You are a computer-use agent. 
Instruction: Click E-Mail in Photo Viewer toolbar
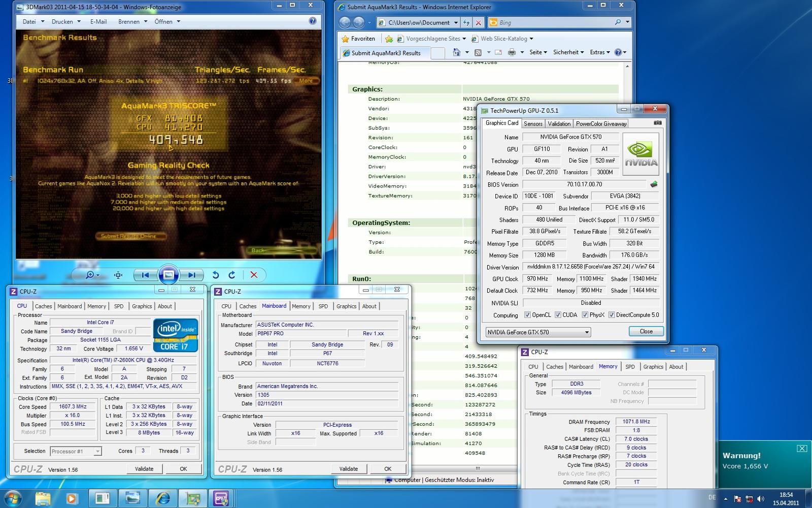pyautogui.click(x=98, y=22)
